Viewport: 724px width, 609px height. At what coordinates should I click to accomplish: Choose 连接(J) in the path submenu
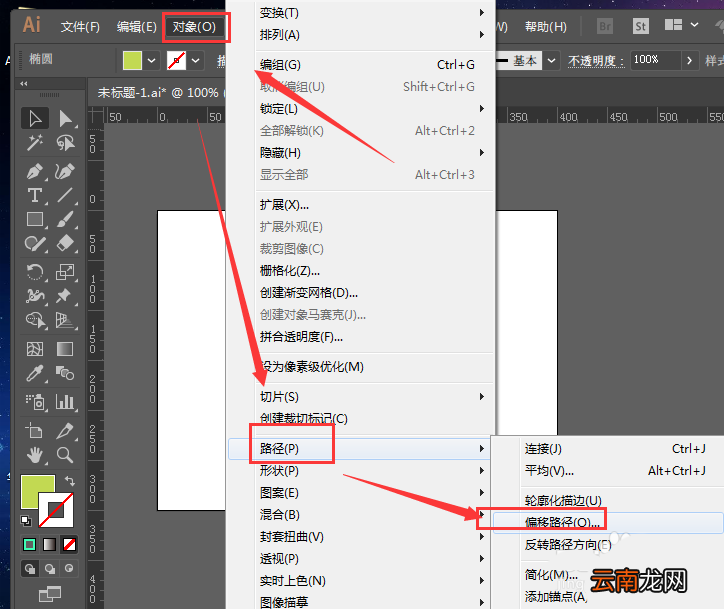608,448
